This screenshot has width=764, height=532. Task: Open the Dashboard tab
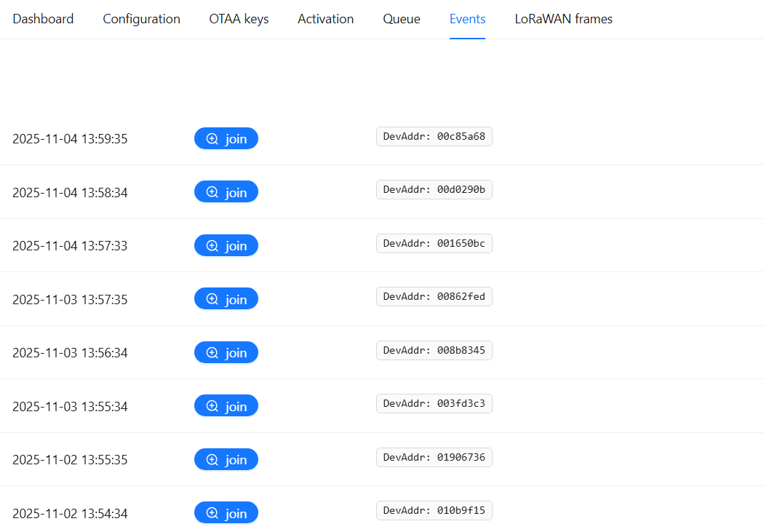click(x=43, y=19)
